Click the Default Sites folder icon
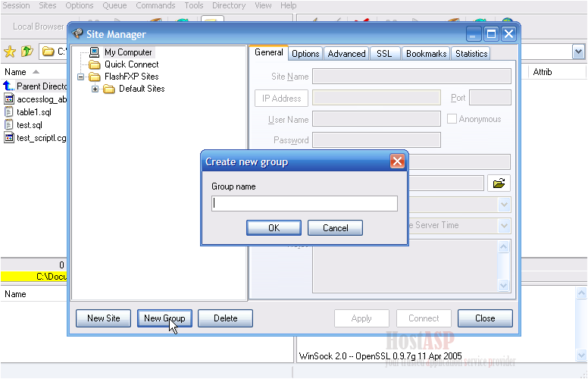Screen dimensions: 588x379 tap(109, 89)
